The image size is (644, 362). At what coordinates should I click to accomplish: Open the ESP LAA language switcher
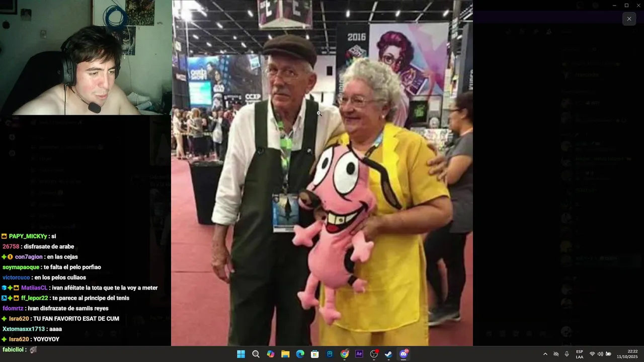[580, 354]
